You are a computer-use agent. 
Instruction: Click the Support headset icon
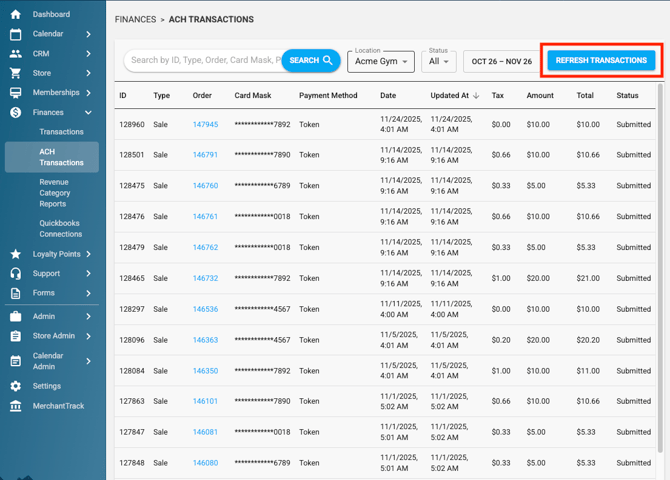(x=15, y=273)
